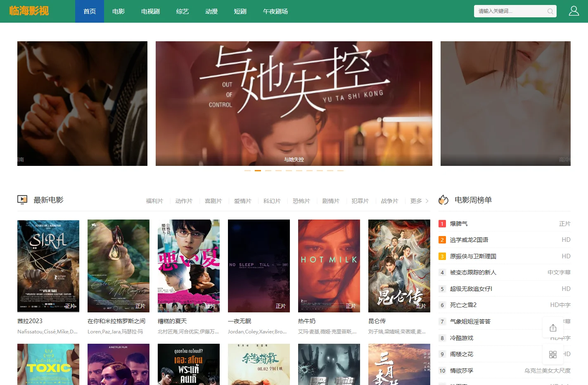Click cast text Jordan,Coley,Xavier,Bro...
The image size is (588, 385).
[257, 331]
